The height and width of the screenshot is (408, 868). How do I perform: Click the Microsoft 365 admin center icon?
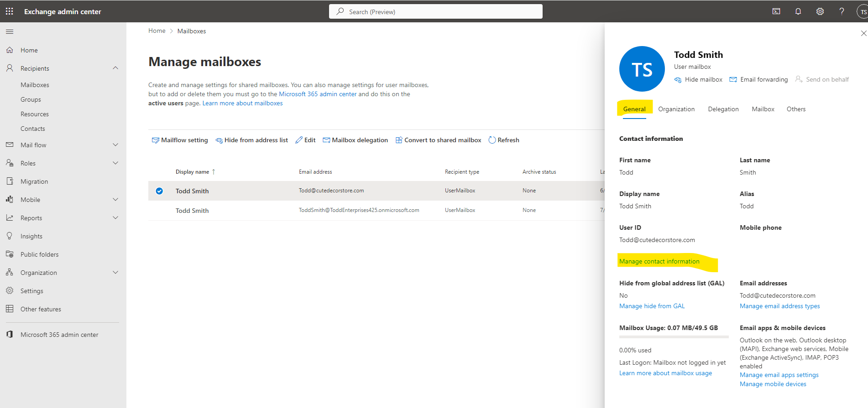10,334
